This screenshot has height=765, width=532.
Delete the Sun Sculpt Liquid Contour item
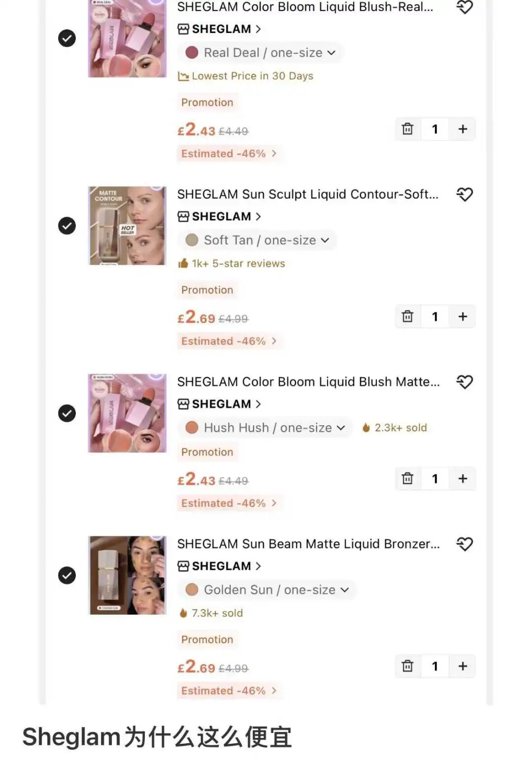407,316
